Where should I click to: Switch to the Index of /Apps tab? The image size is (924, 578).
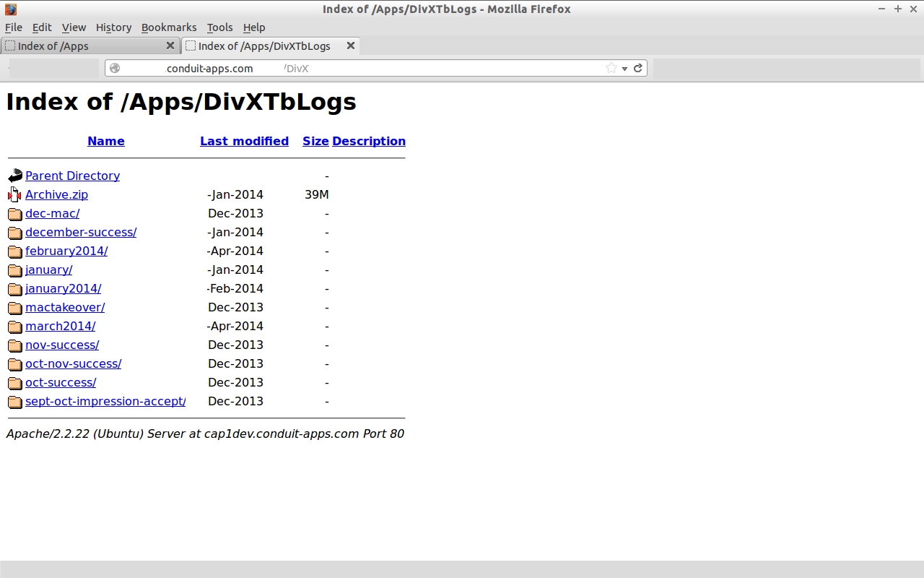[x=90, y=46]
